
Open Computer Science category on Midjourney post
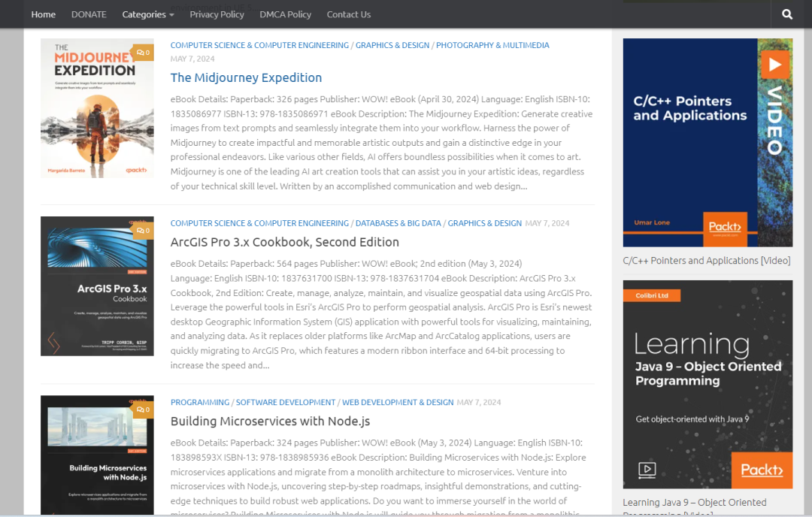coord(259,45)
